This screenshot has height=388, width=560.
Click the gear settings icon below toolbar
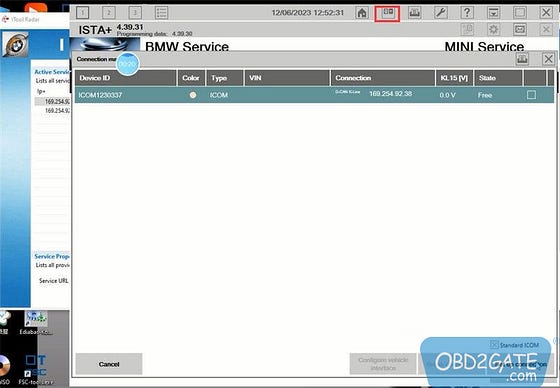[493, 29]
